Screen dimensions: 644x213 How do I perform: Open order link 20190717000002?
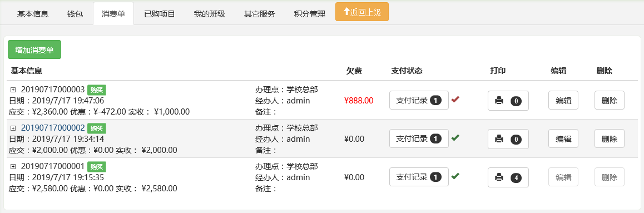coord(53,128)
